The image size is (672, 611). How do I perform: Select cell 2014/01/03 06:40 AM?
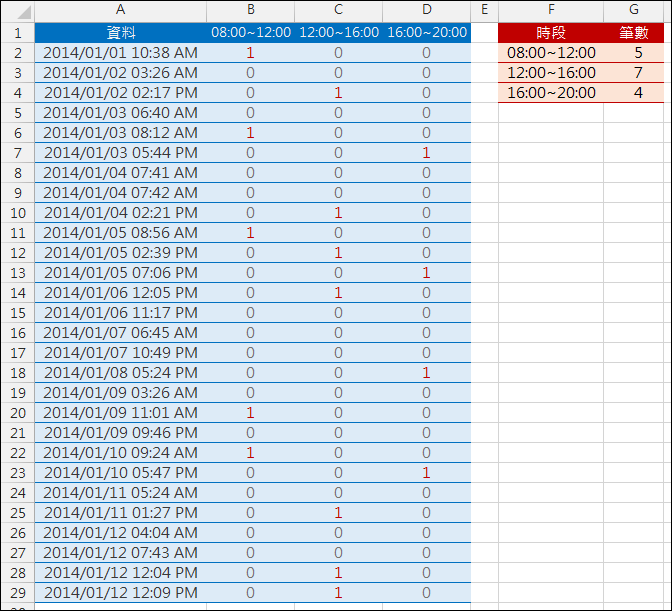120,113
